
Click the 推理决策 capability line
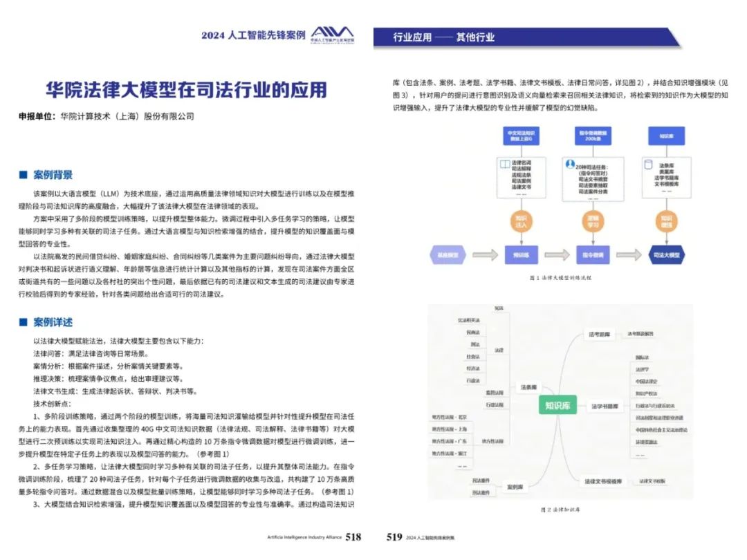(x=109, y=379)
